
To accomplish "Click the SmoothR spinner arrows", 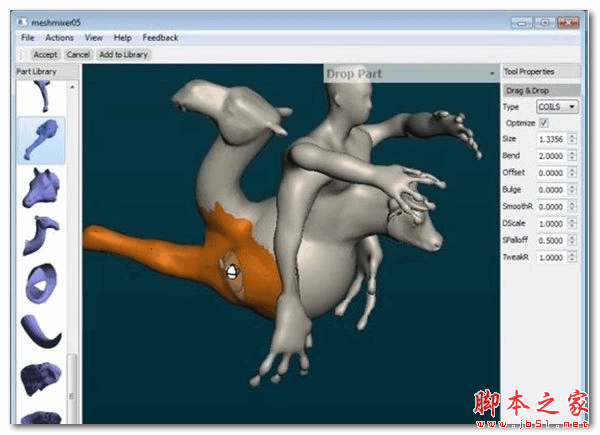I will click(x=572, y=207).
